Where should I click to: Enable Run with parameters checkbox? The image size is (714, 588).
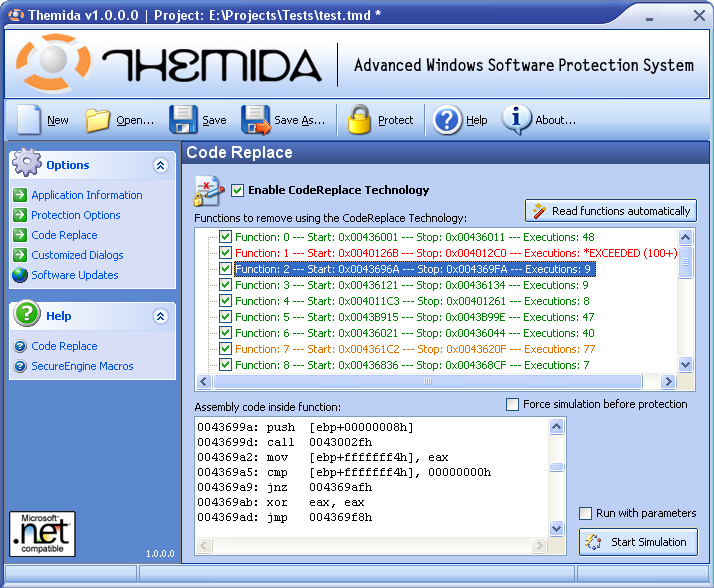click(585, 513)
